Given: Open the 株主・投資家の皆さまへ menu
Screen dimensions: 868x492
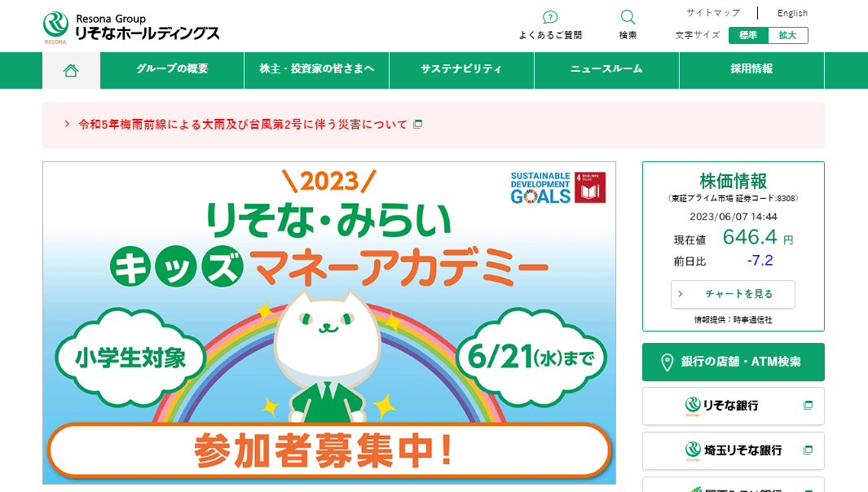Looking at the screenshot, I should 317,70.
